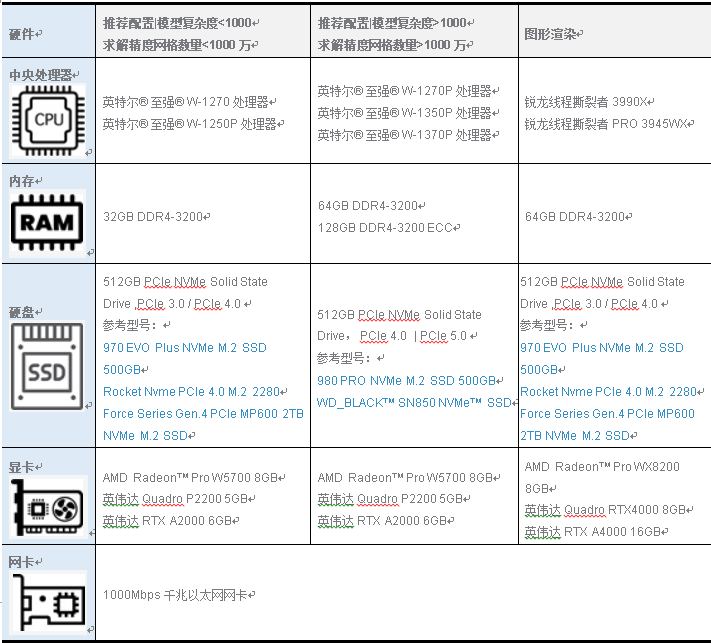711x643 pixels.
Task: Click 64GB DDR4-3200 in graphics rendering column
Action: [x=575, y=217]
